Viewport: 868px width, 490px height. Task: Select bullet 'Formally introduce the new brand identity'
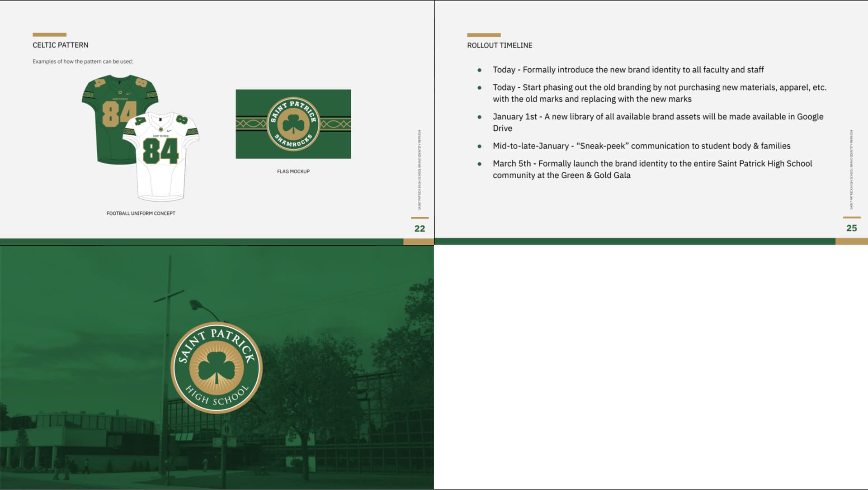[628, 70]
